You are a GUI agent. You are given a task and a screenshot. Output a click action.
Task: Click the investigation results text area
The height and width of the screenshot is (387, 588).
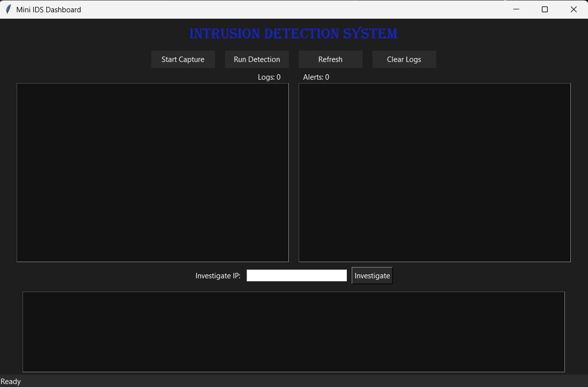click(294, 332)
